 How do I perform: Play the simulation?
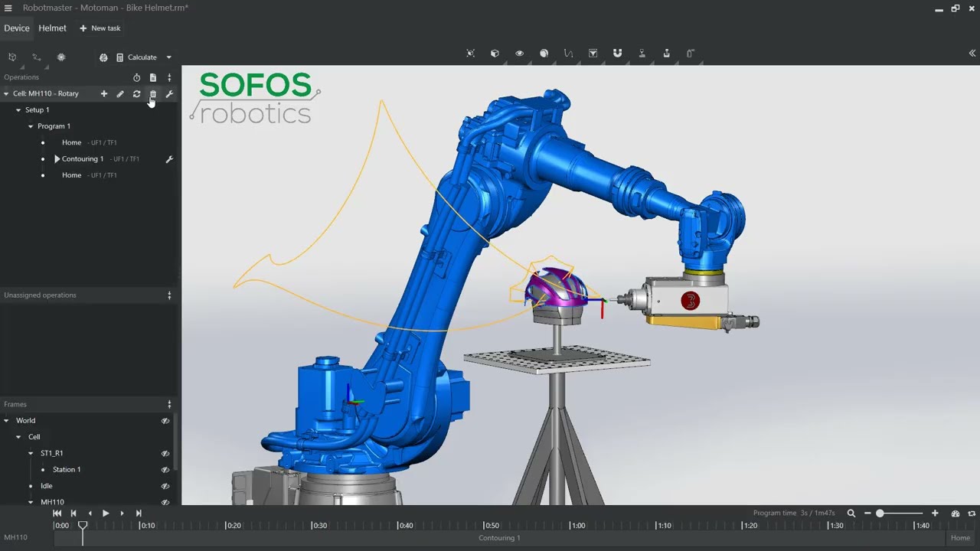(x=106, y=514)
